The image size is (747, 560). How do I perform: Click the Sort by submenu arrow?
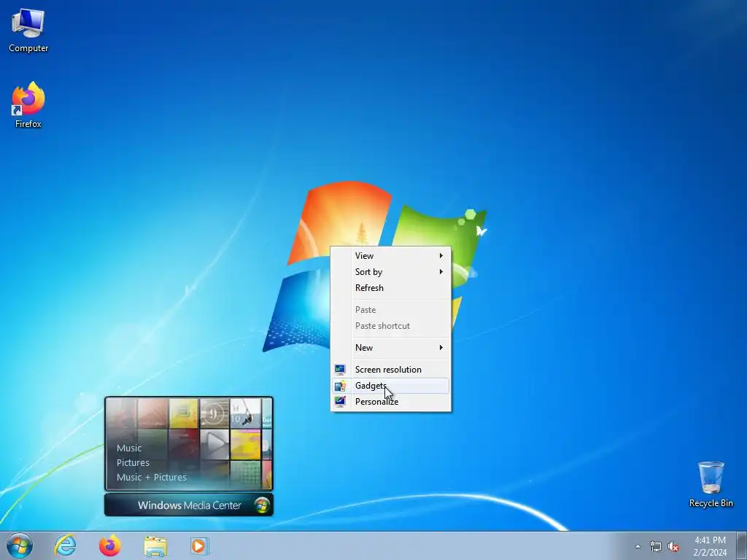click(x=441, y=272)
